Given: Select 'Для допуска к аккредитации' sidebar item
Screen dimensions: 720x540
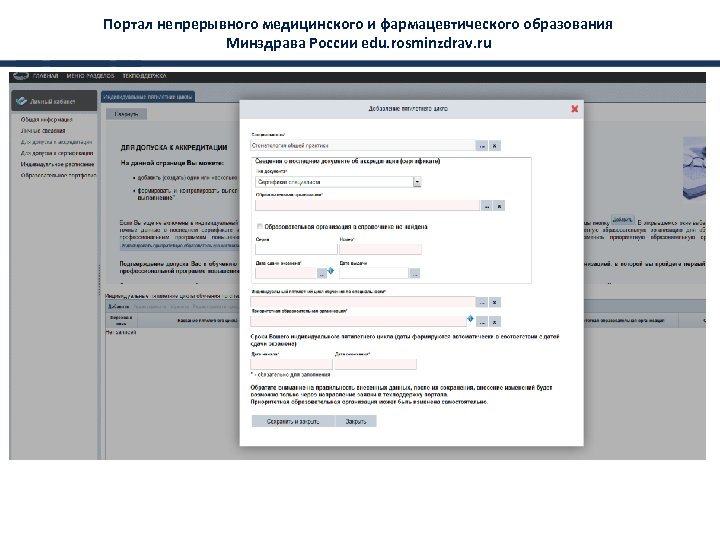Looking at the screenshot, I should [x=56, y=142].
